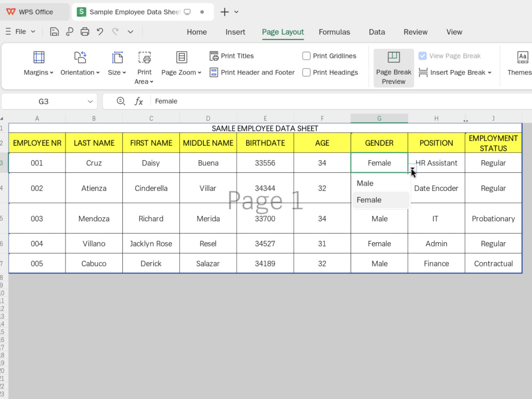
Task: Go to the Review tab
Action: click(415, 32)
